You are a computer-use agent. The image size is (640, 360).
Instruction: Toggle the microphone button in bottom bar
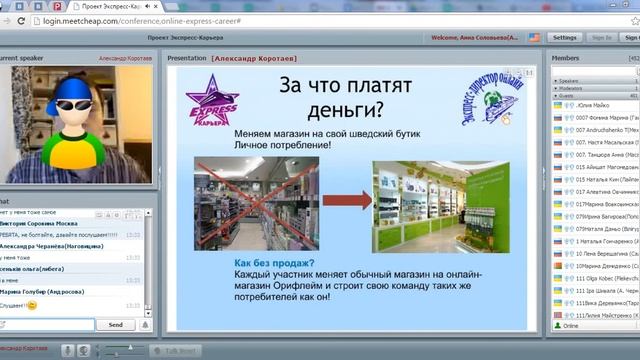pyautogui.click(x=68, y=350)
